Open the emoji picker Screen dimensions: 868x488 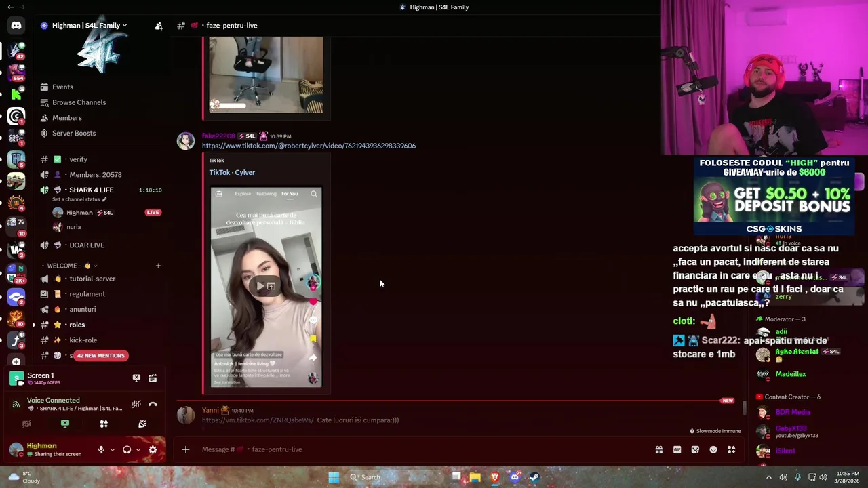coord(713,449)
